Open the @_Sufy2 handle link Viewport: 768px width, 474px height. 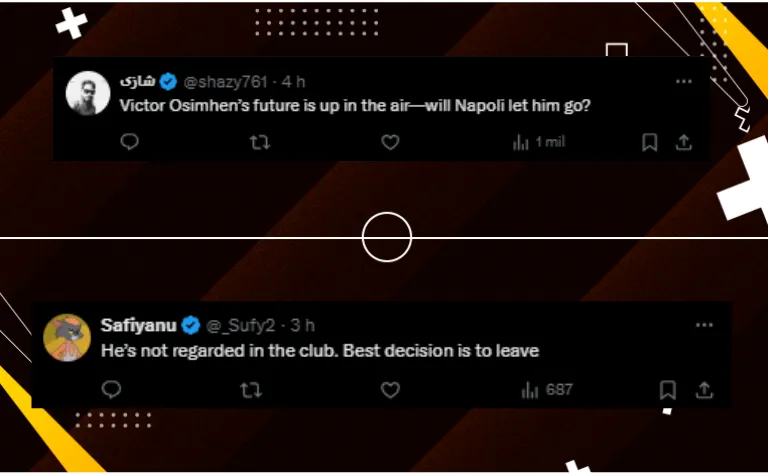(x=240, y=325)
